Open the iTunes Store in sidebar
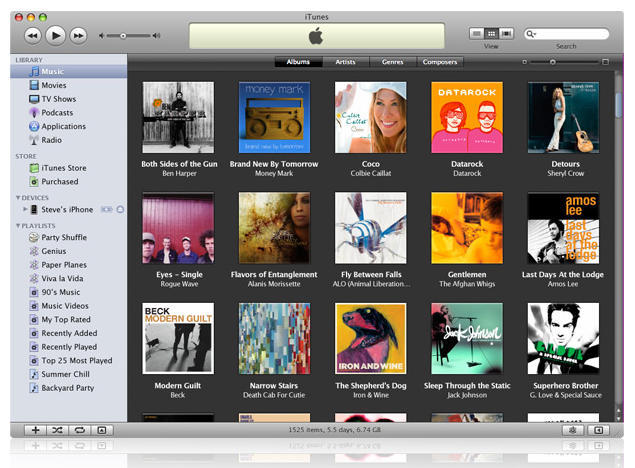The height and width of the screenshot is (468, 635). [x=63, y=168]
